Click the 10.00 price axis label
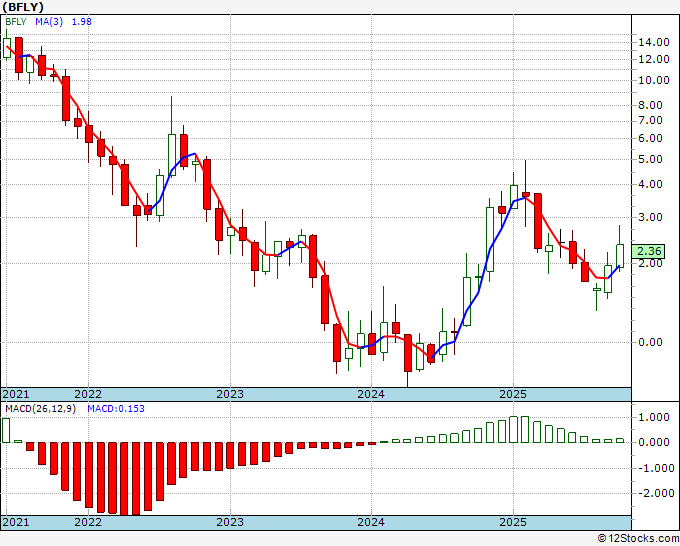 coord(654,80)
